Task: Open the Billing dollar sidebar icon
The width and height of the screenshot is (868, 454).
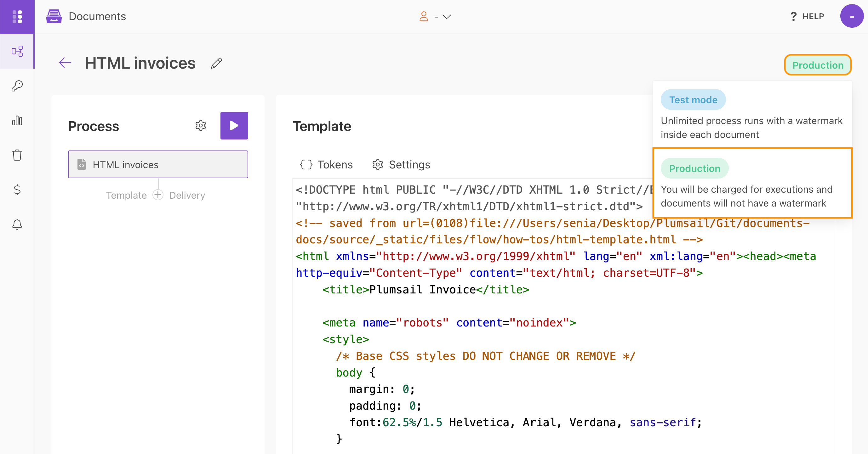Action: click(x=17, y=190)
